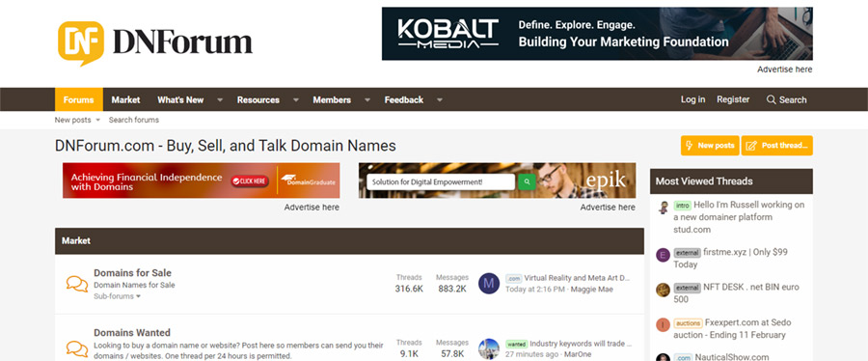Click the Search forums link
The width and height of the screenshot is (868, 361).
pos(134,120)
